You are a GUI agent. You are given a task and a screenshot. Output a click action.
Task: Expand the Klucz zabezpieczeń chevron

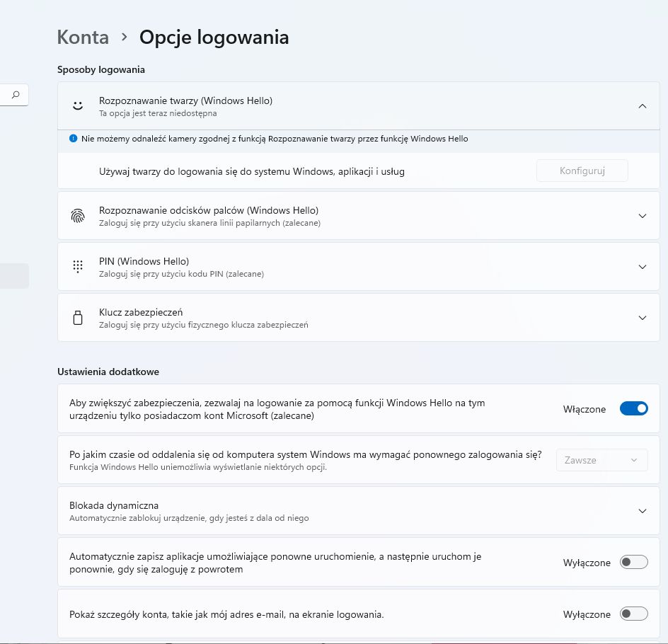(x=642, y=318)
